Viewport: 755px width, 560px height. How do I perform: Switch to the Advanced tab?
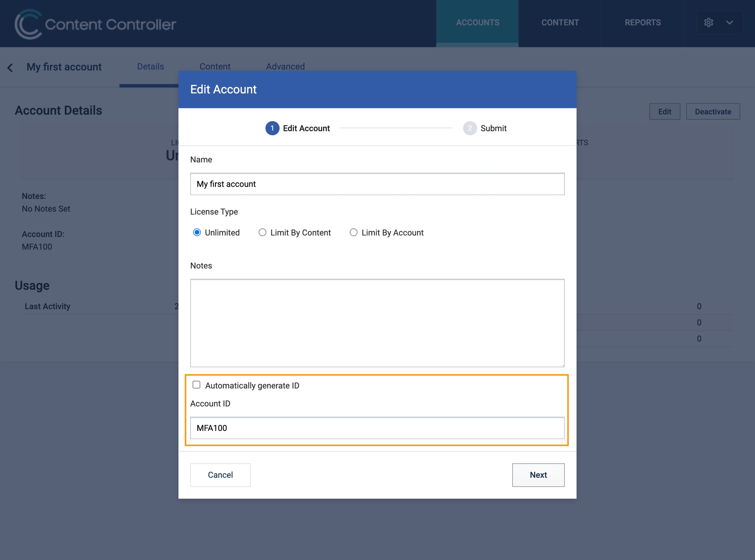click(285, 66)
